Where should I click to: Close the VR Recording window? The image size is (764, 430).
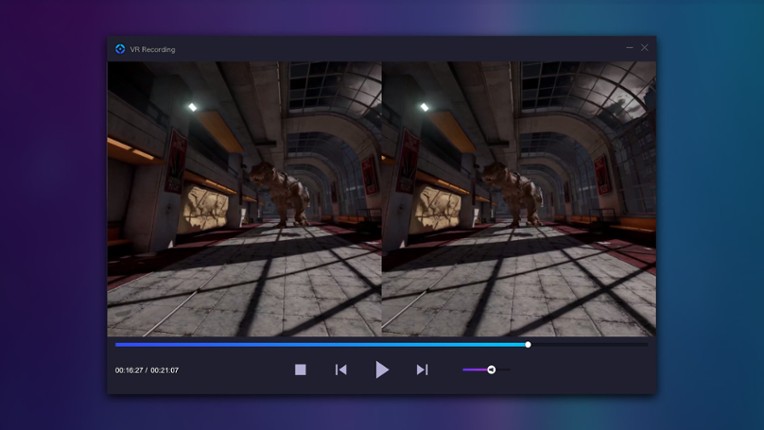tap(645, 47)
